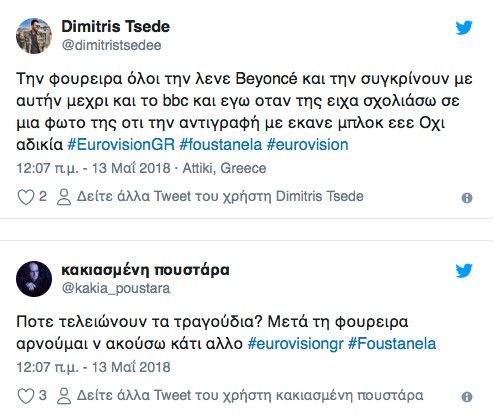Click person icon in second tweet footer
Screen dimensions: 494x415
tap(64, 396)
